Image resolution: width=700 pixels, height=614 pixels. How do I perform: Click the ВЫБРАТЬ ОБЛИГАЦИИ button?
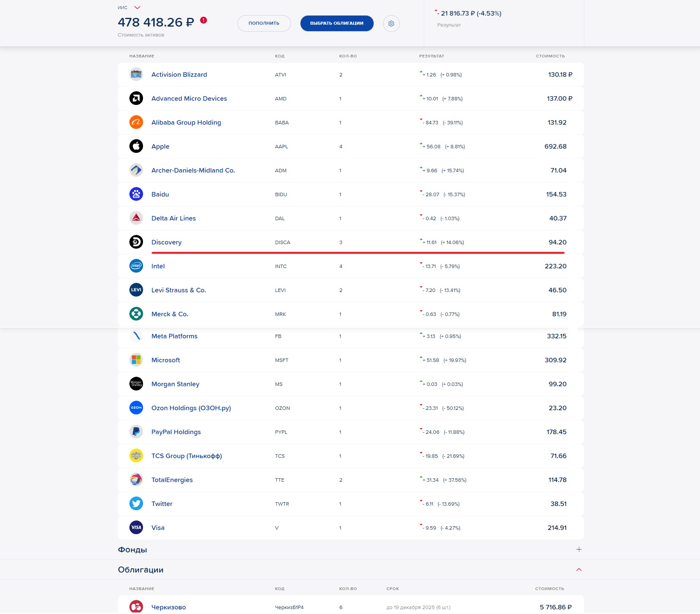click(x=337, y=23)
